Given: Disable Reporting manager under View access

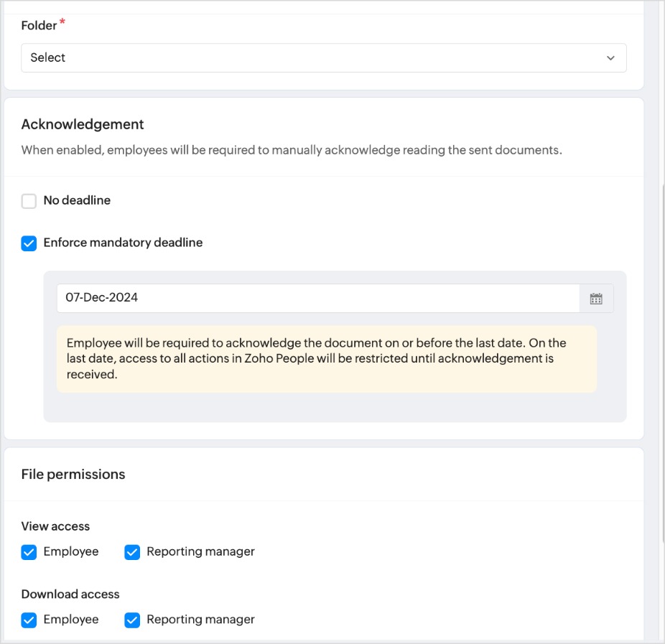Looking at the screenshot, I should coord(132,552).
